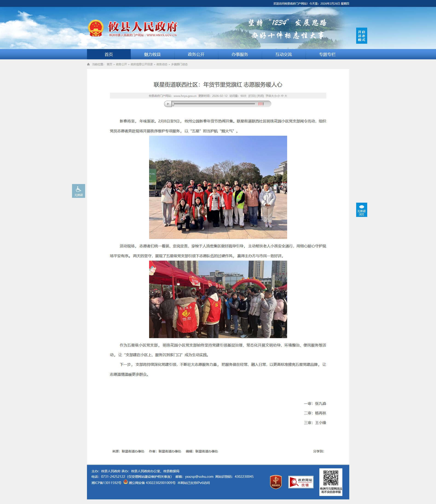Click the 政府网站找错 error report icon
This screenshot has height=504, width=436.
click(301, 482)
